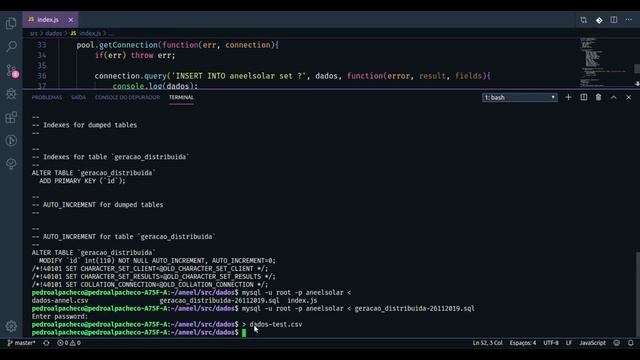
Task: Click 'ADD PRIMARY KEY' line in terminal
Action: (82, 181)
